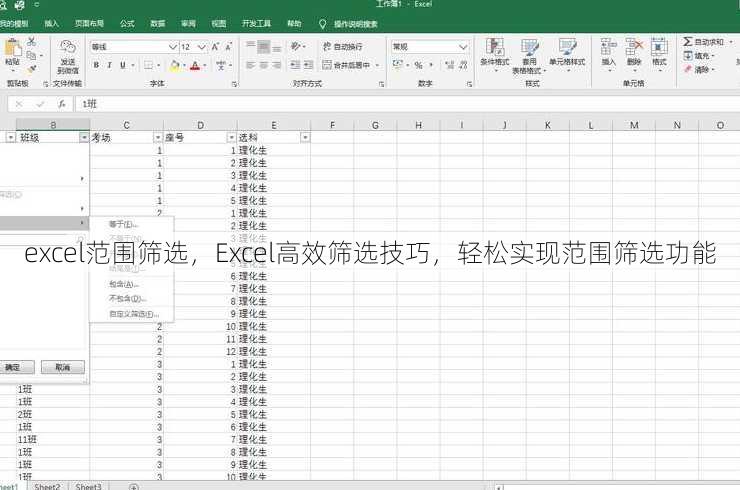This screenshot has width=740, height=490.
Task: Click Clear (清除) eraser icon
Action: (x=688, y=69)
